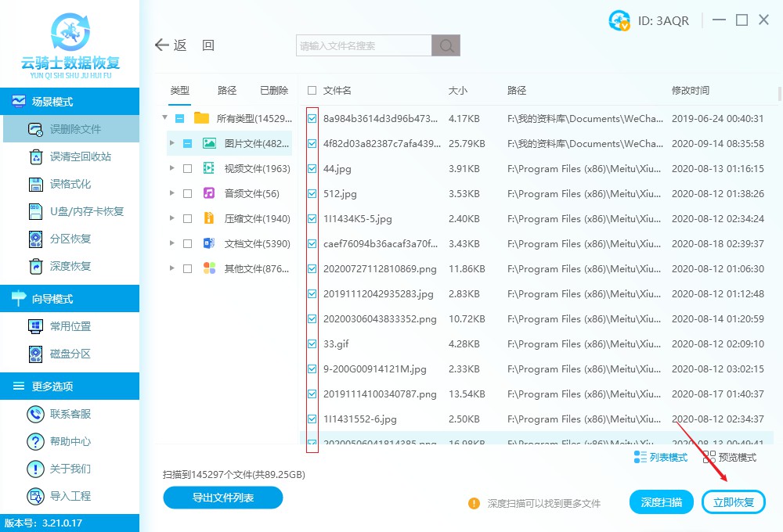Collapse the 所有类型 root node
Screen dimensions: 783x532
pos(164,118)
